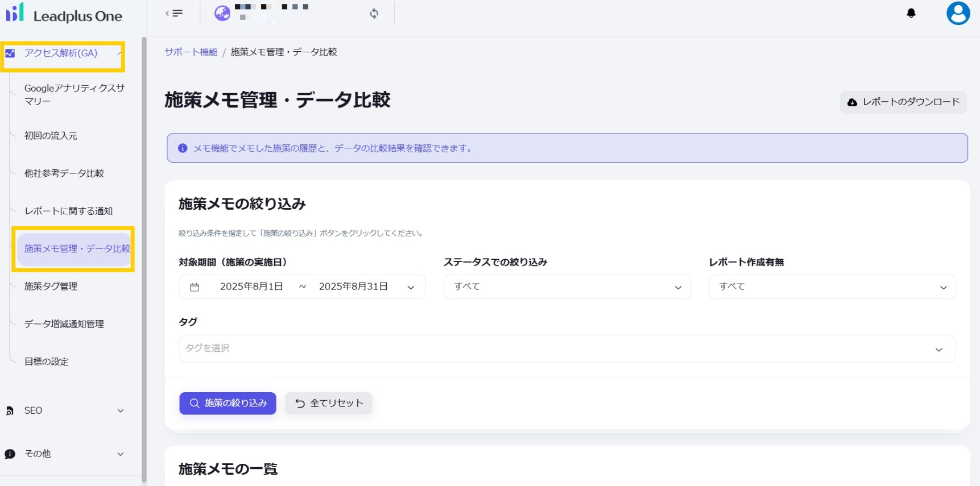Collapse the sidebar with the menu toggle icon
Image resolution: width=980 pixels, height=486 pixels.
(x=174, y=13)
